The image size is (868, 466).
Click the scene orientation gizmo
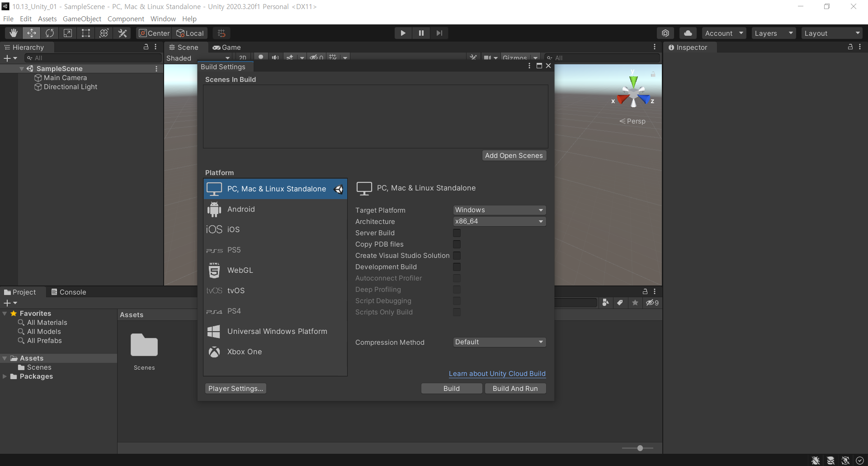pos(633,93)
